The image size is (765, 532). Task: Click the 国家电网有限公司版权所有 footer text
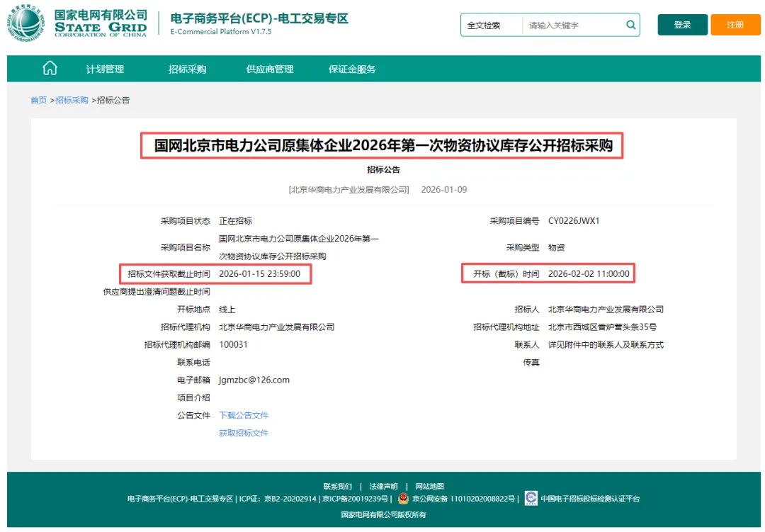(383, 514)
